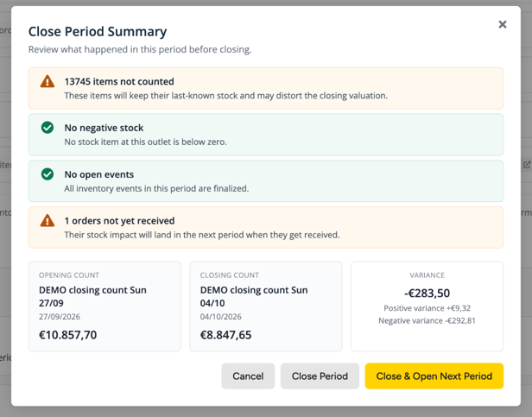Click closing count value €8.847,65
Screen dimensions: 532x417
click(225, 335)
